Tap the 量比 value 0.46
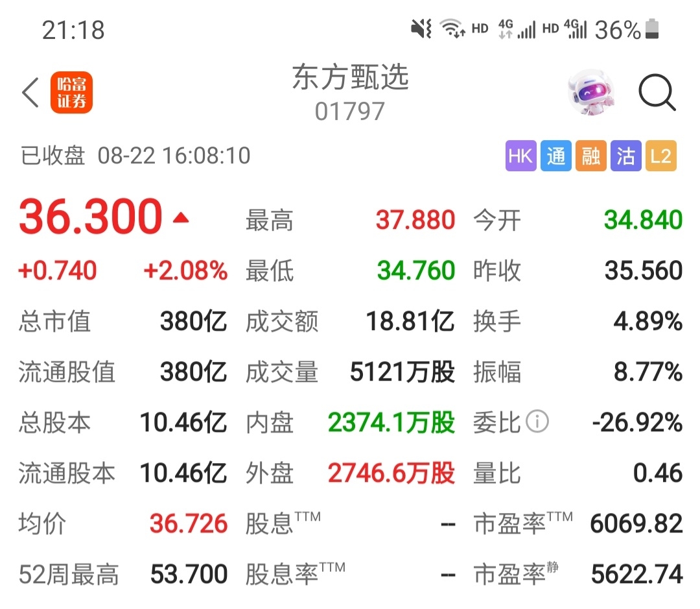700x609 pixels. click(x=658, y=473)
